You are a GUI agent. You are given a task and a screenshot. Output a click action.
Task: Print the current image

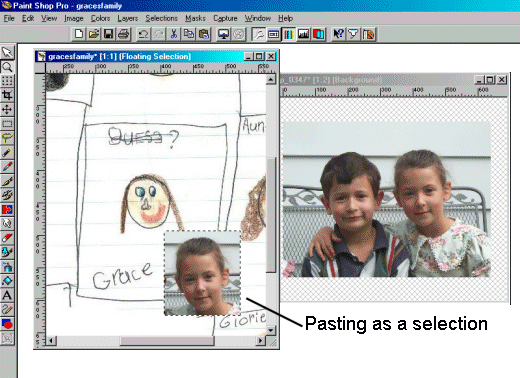click(123, 34)
